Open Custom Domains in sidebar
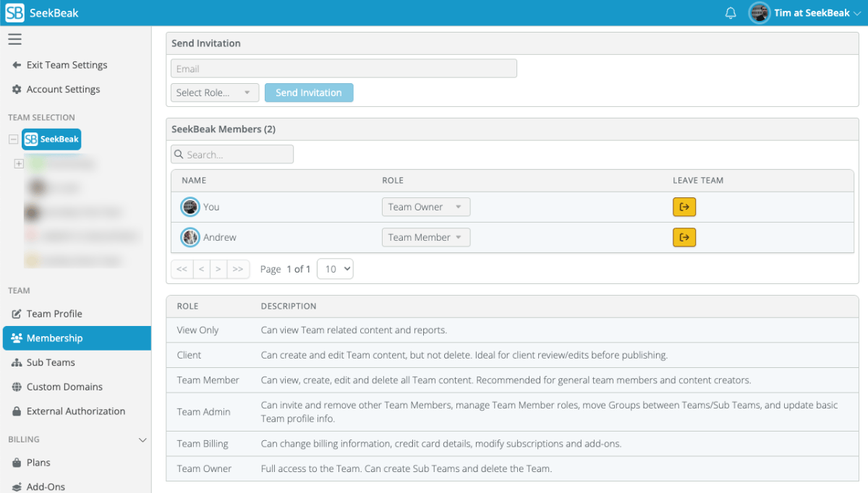 coord(64,387)
